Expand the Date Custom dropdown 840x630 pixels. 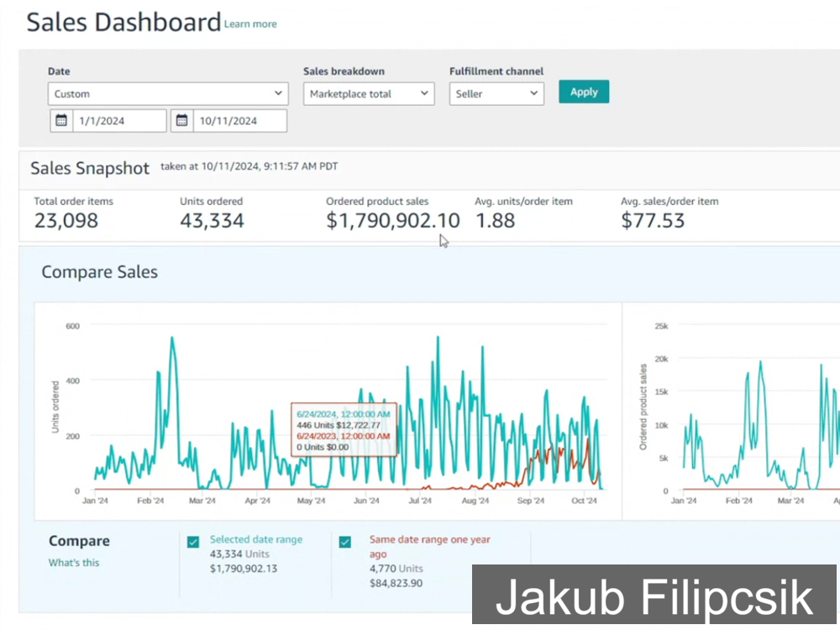(x=168, y=94)
